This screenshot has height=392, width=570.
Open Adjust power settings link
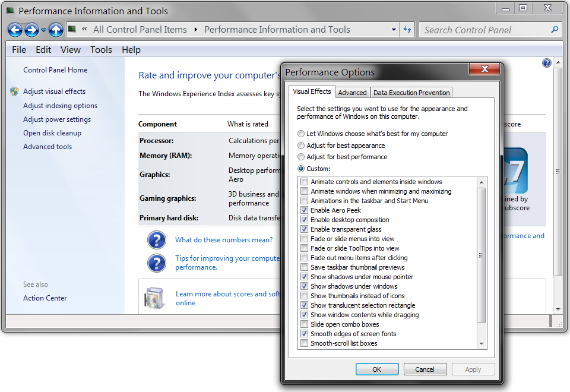(57, 119)
